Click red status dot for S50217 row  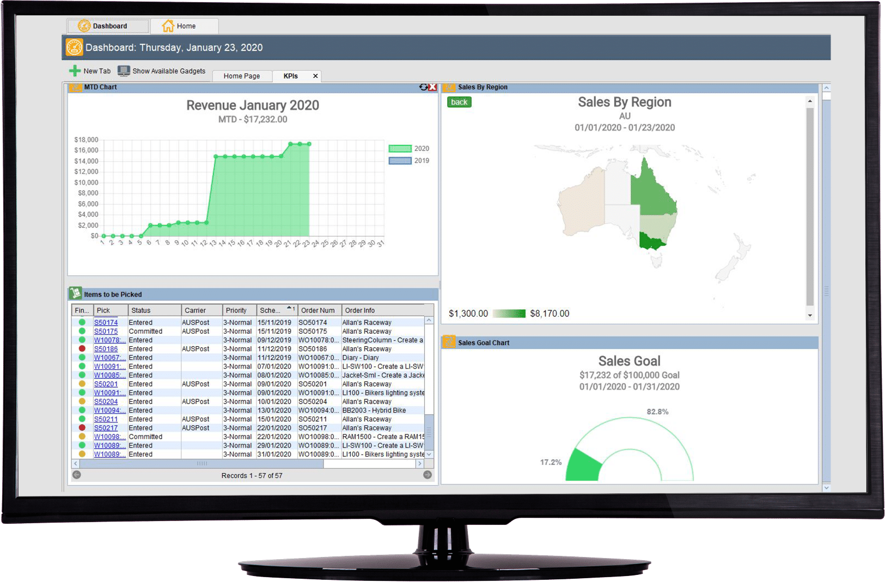pyautogui.click(x=82, y=427)
